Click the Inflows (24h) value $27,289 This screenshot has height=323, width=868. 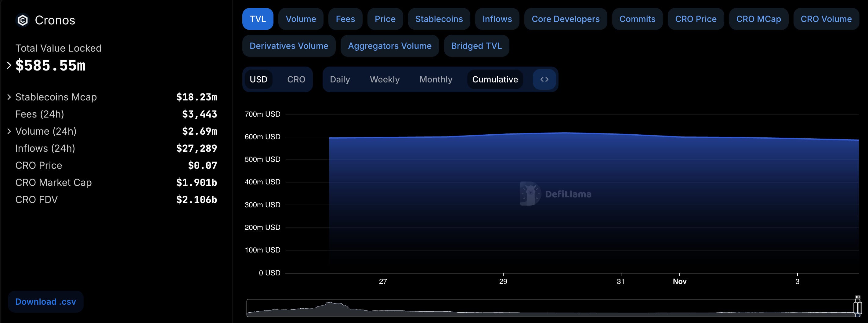point(197,148)
